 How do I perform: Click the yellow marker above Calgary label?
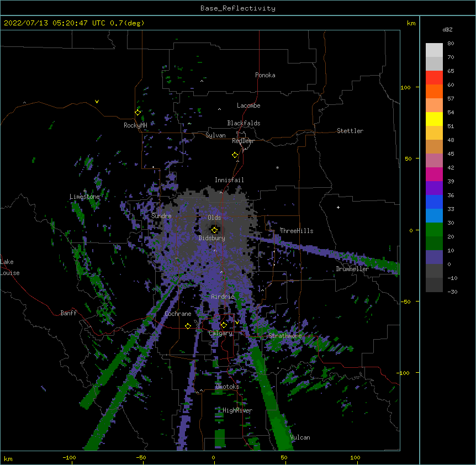[224, 325]
